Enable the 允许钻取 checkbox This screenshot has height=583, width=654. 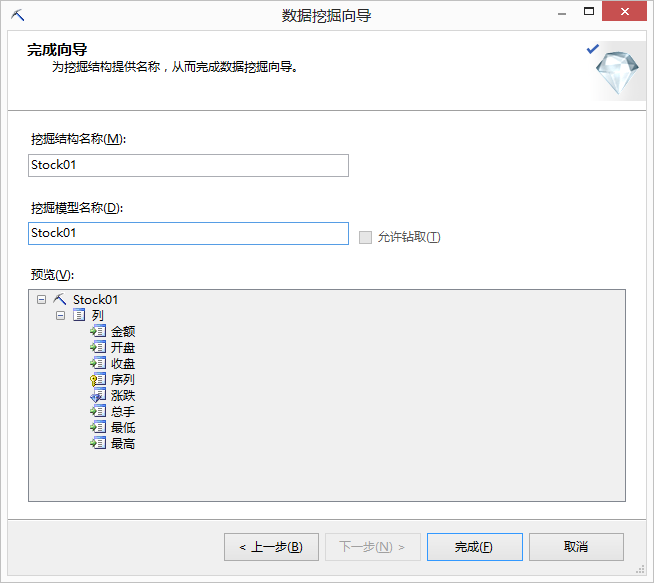tap(365, 237)
